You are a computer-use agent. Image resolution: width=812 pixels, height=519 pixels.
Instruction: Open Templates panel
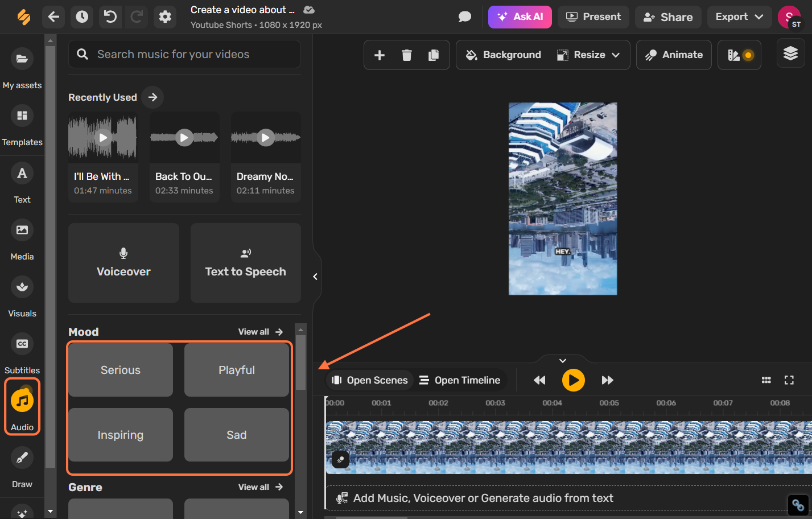(x=22, y=126)
